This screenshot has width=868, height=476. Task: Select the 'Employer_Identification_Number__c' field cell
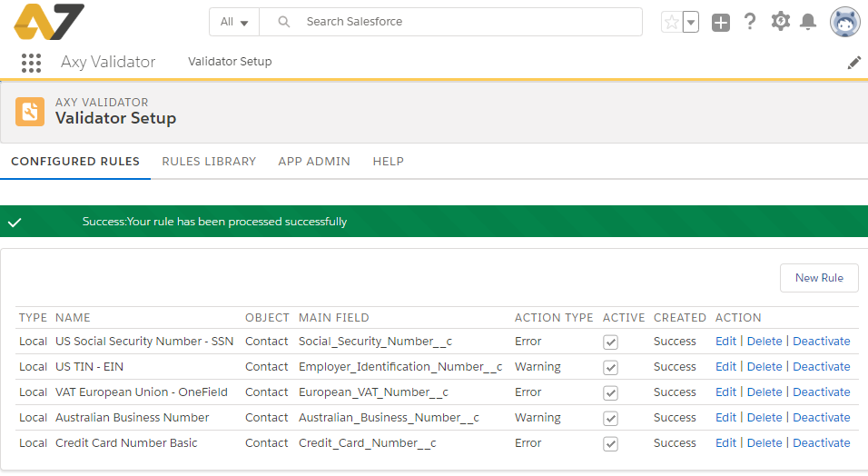[x=400, y=367]
